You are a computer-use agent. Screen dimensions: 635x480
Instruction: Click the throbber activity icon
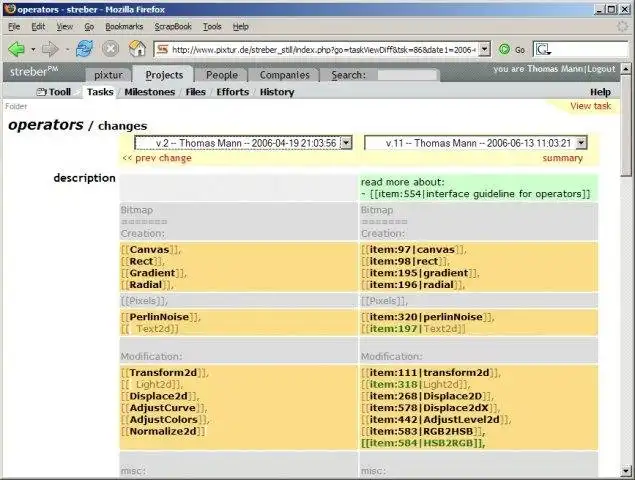click(622, 27)
